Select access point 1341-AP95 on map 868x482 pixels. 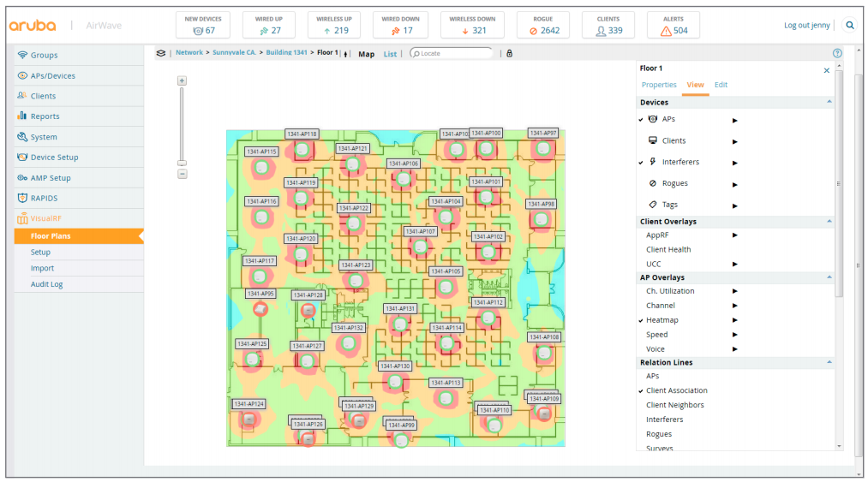point(260,309)
